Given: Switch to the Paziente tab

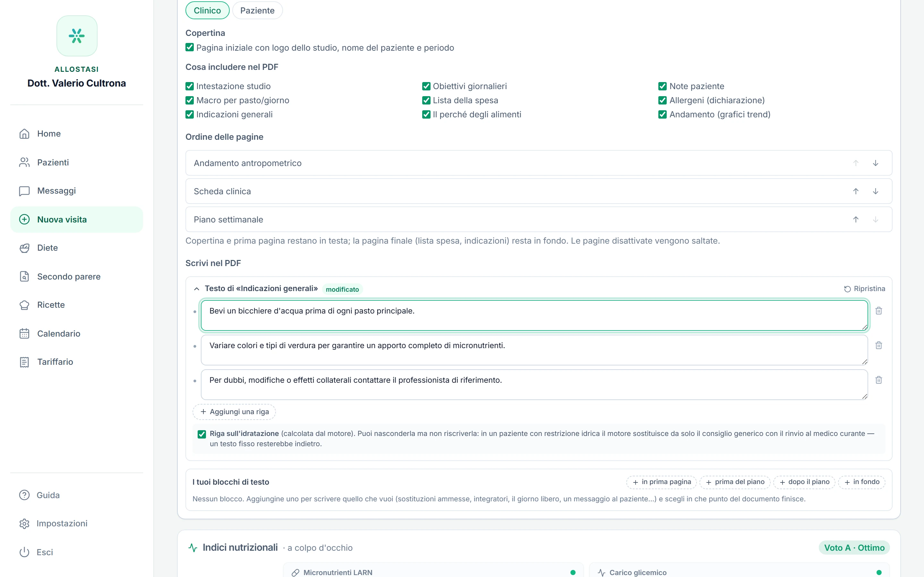Looking at the screenshot, I should pos(257,10).
